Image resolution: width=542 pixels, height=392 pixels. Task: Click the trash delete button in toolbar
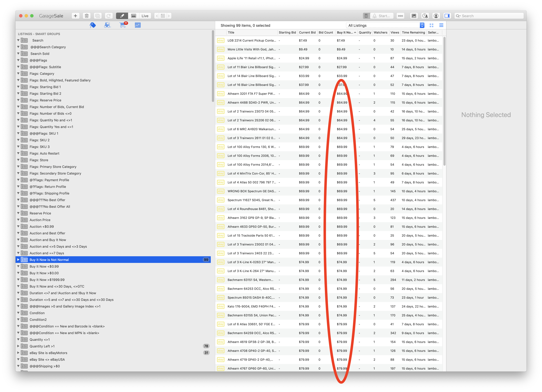coord(87,16)
